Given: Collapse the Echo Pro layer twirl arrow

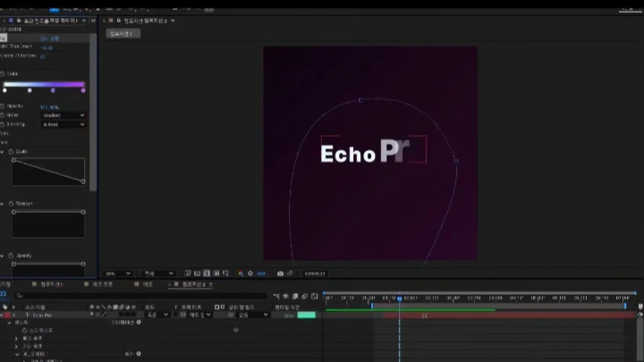Looking at the screenshot, I should (2, 316).
